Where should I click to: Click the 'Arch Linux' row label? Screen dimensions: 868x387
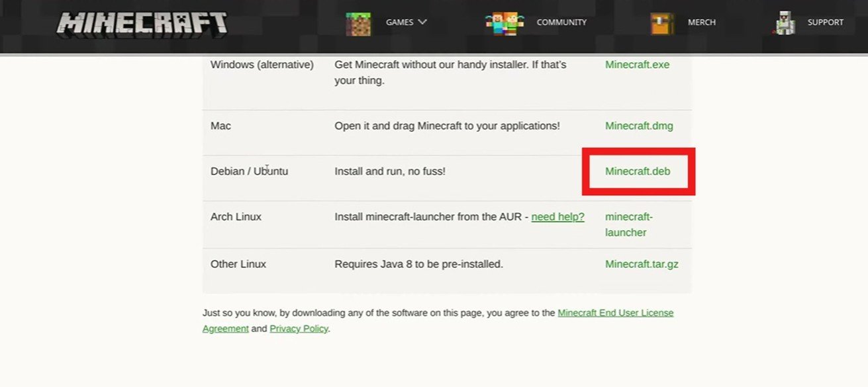pyautogui.click(x=236, y=216)
